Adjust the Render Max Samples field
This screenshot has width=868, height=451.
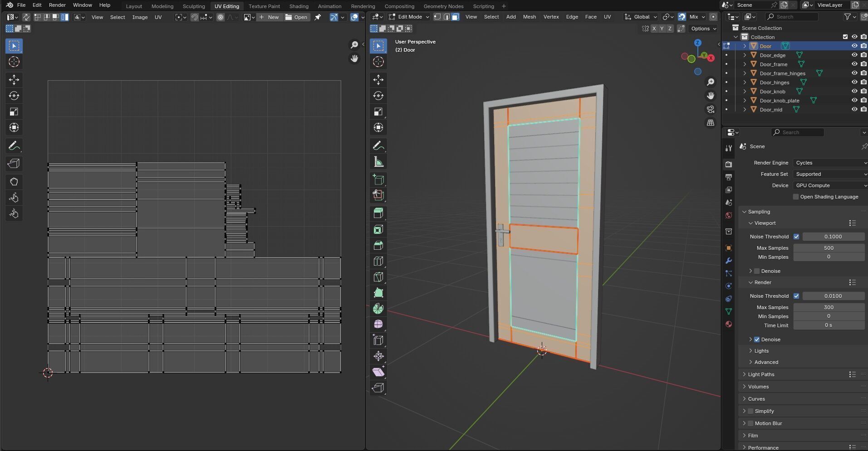pos(829,307)
